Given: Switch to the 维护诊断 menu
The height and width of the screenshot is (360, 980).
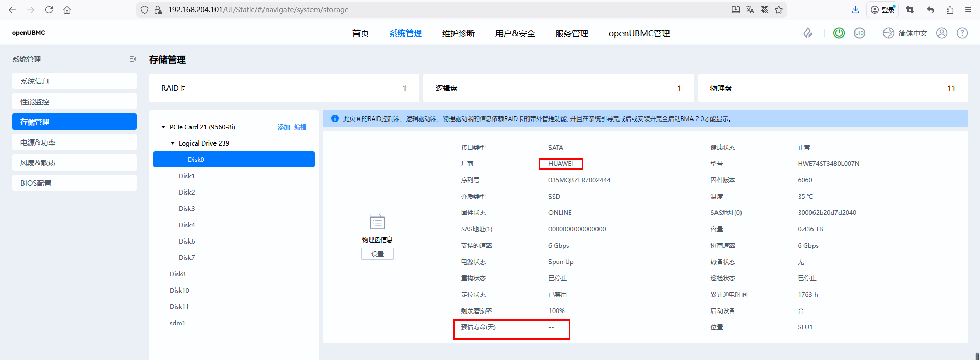Looking at the screenshot, I should point(458,33).
